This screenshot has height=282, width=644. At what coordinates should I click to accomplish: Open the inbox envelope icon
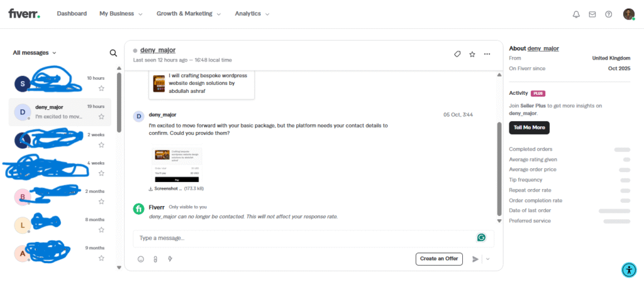592,14
